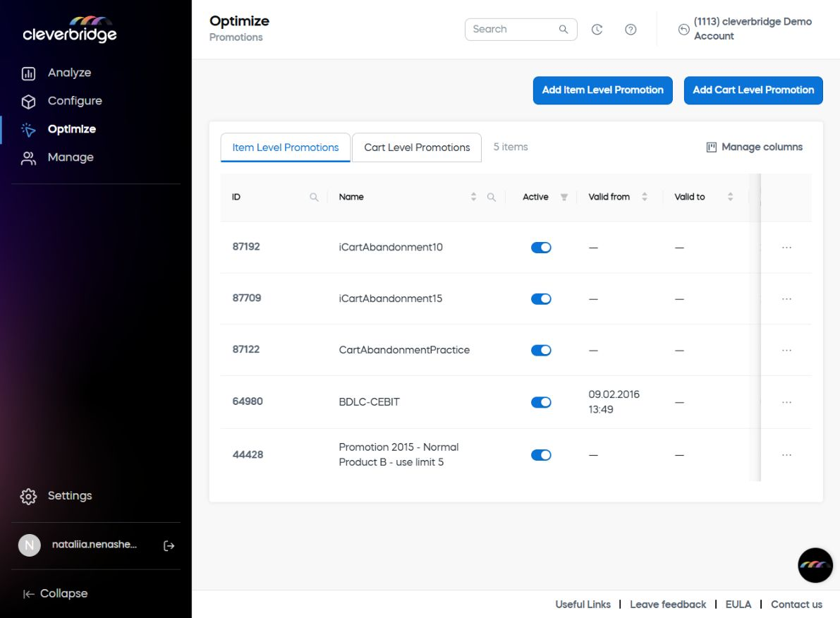Toggle Active switch for iCartAbandonment10
The width and height of the screenshot is (840, 618).
[541, 248]
